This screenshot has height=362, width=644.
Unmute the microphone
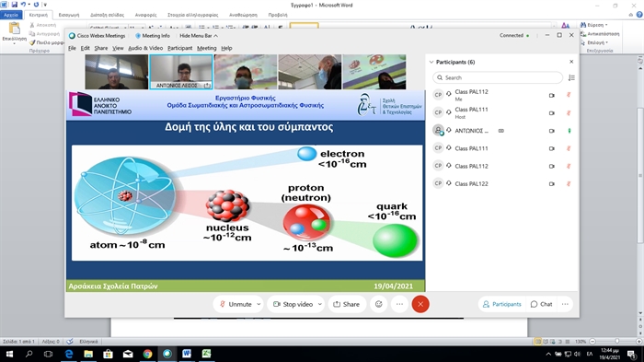coord(236,304)
